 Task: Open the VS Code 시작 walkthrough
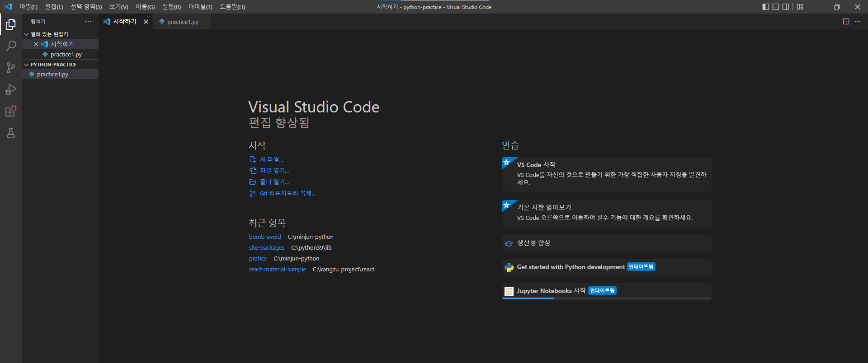click(x=607, y=174)
